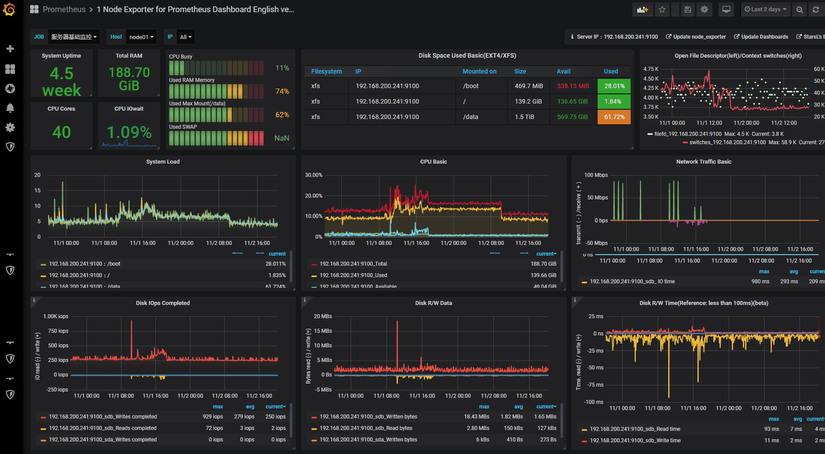Save the dashboard using the floppy icon
825x454 pixels.
click(688, 9)
